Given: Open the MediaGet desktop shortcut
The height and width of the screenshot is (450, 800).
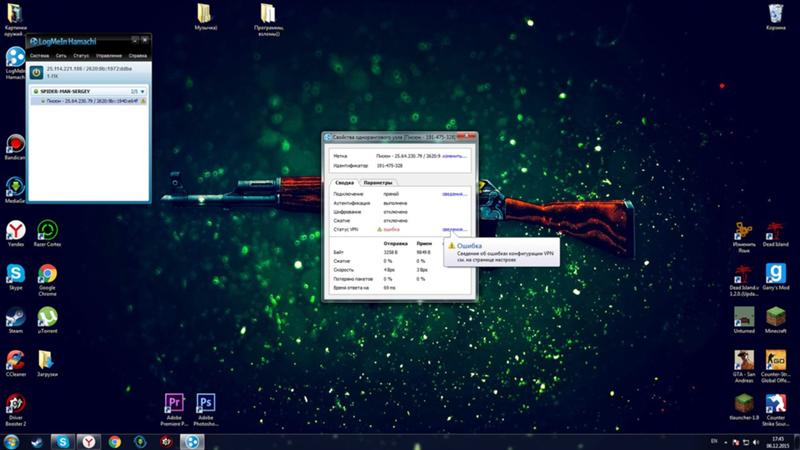Looking at the screenshot, I should pyautogui.click(x=15, y=190).
